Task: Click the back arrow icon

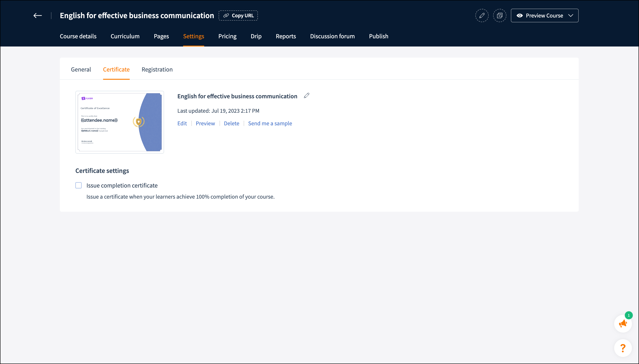Action: pos(37,15)
